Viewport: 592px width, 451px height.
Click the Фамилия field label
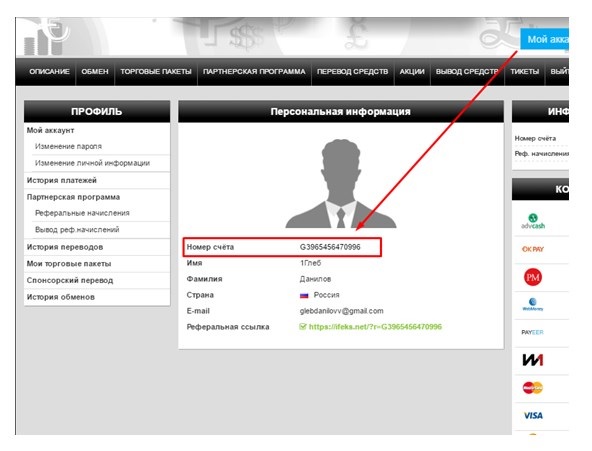(x=204, y=279)
